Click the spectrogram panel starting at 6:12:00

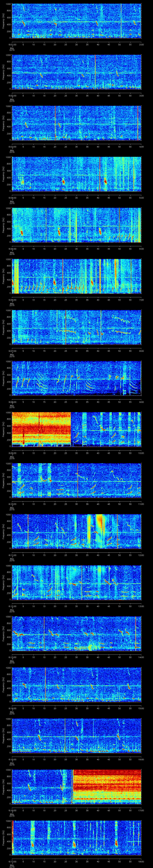tap(77, 582)
